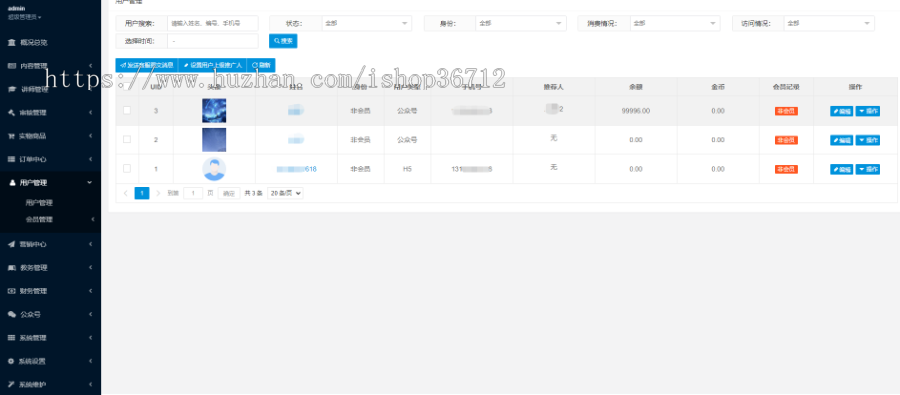Check the checkbox for UID 1 row
Screen dimensions: 900x395
(x=127, y=168)
